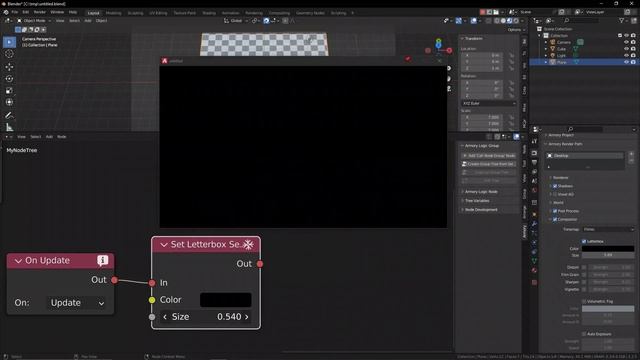The height and width of the screenshot is (360, 640).
Task: Click the Camera object icon in outliner
Action: (553, 42)
